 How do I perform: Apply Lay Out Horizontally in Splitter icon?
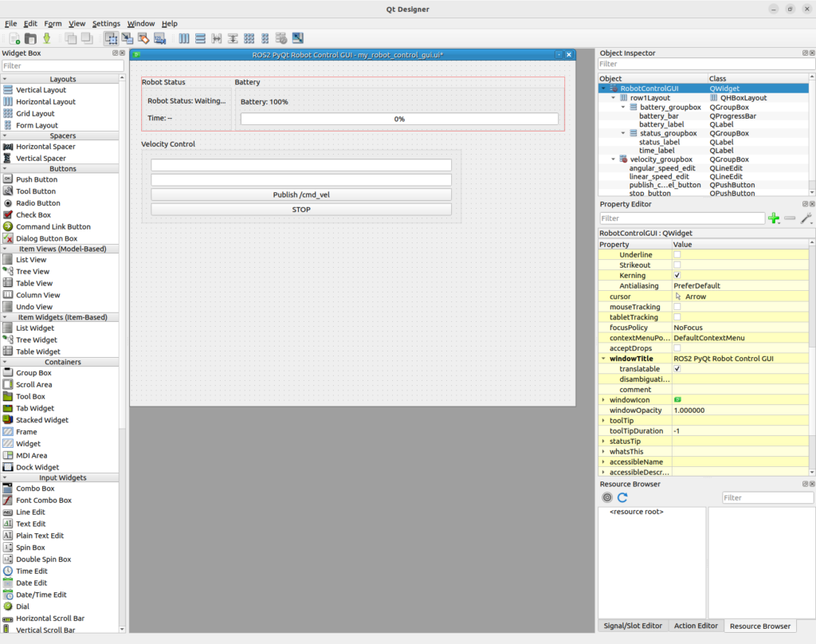click(x=217, y=38)
